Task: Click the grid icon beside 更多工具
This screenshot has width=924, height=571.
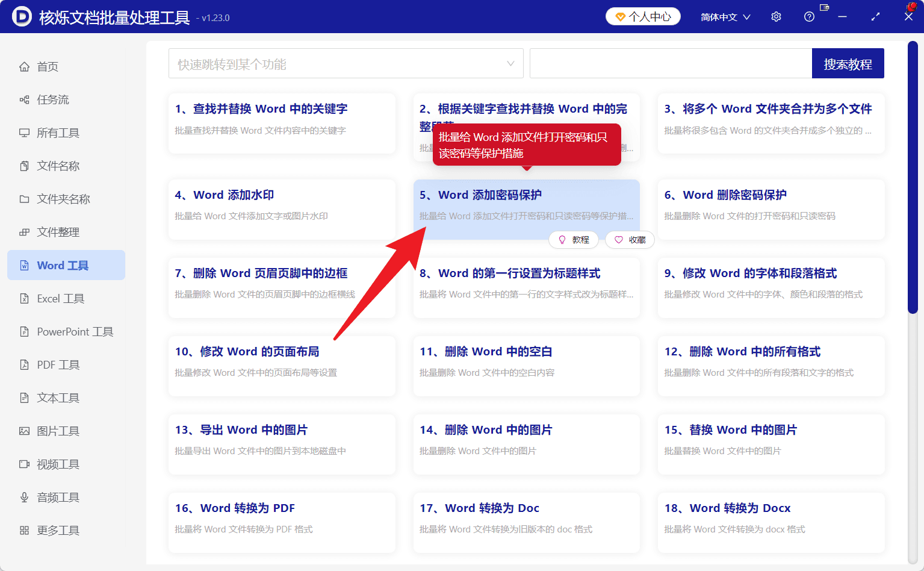Action: (x=24, y=531)
